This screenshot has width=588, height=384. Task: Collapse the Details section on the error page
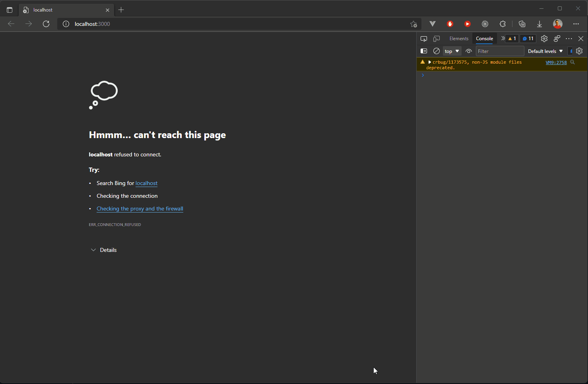tap(103, 250)
